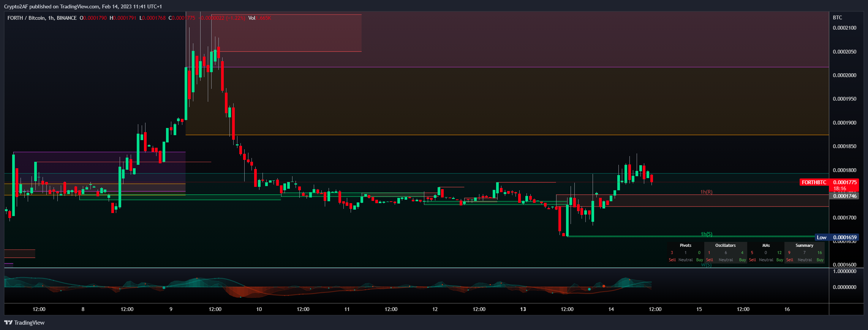This screenshot has width=868, height=330.
Task: Click the 0.0001850 price axis label
Action: click(x=844, y=146)
